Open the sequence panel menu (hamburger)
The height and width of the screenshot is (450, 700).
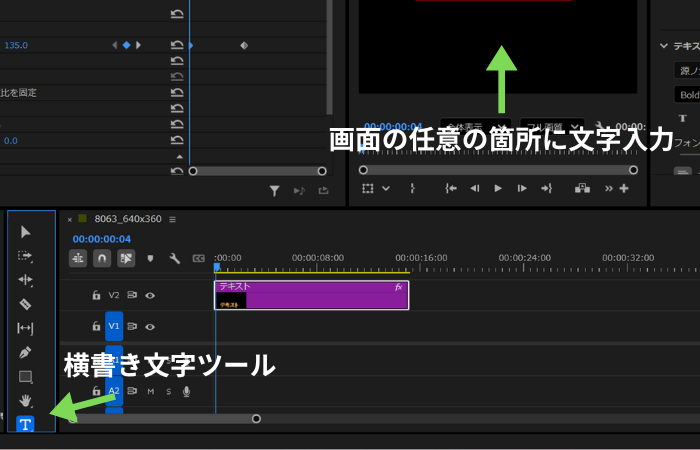[172, 219]
